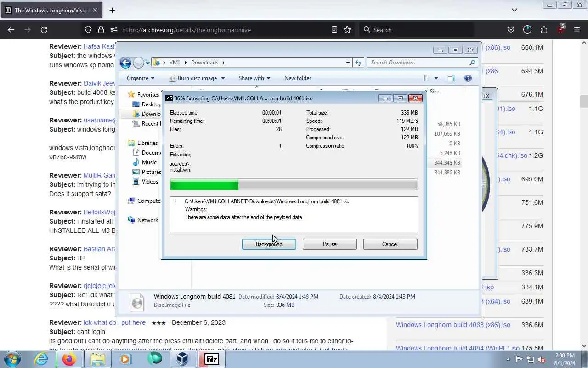The width and height of the screenshot is (588, 368).
Task: Click Action Center flag icon in tray
Action: (x=520, y=359)
